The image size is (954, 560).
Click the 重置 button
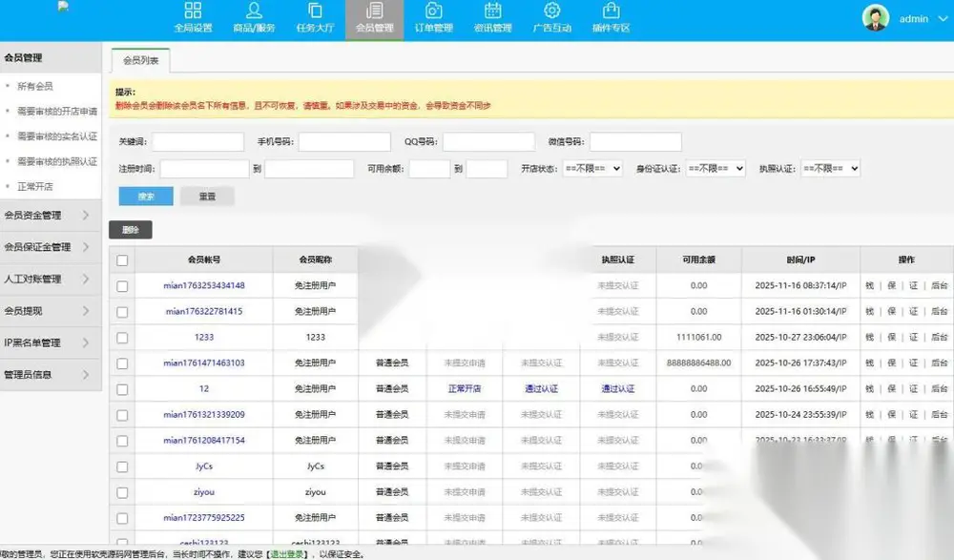207,197
